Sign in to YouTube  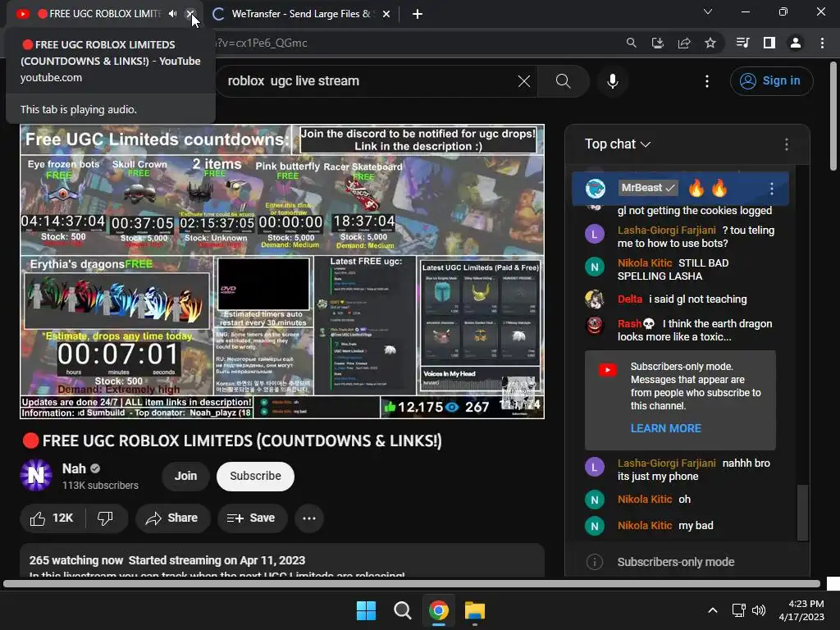point(771,81)
